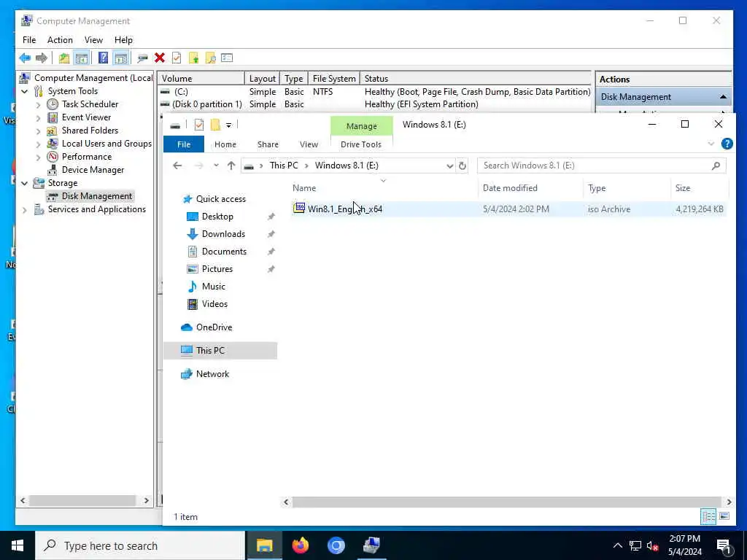This screenshot has width=747, height=560.
Task: Collapse the Disk Management actions section
Action: click(x=723, y=97)
